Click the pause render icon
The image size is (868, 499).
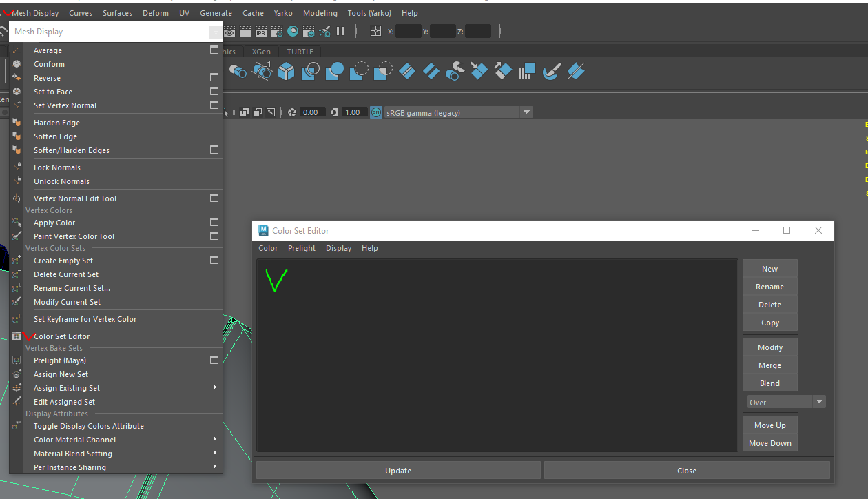click(340, 31)
